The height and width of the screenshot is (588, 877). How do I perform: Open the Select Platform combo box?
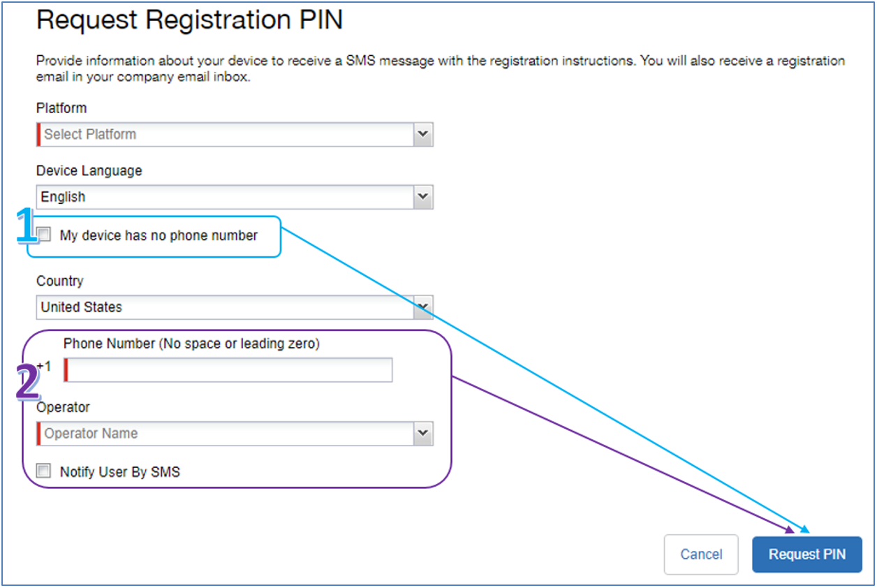pos(230,134)
